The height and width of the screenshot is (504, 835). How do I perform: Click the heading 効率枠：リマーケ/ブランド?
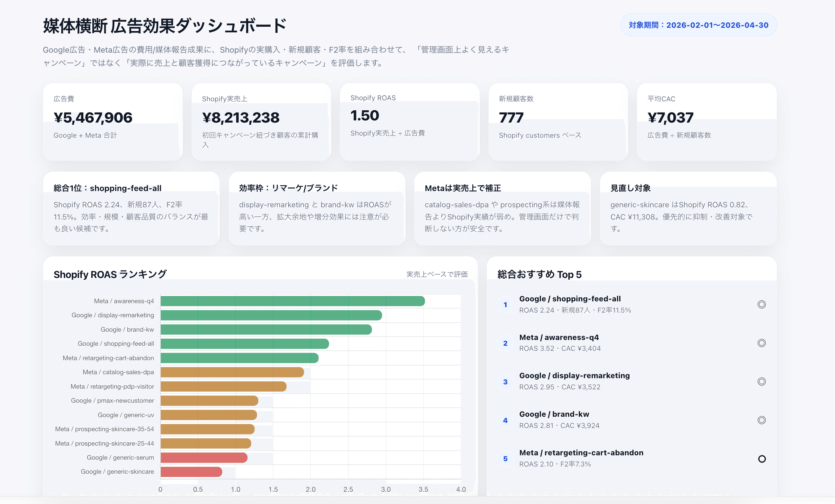(289, 188)
